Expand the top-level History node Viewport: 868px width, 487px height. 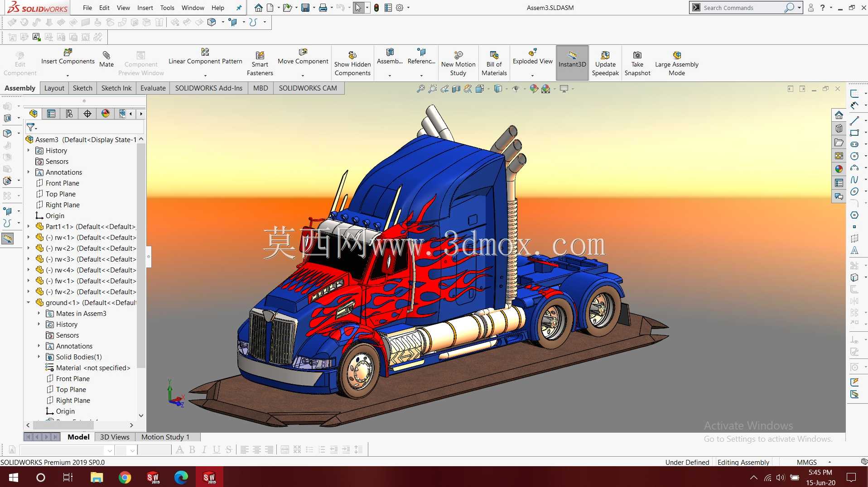click(29, 150)
